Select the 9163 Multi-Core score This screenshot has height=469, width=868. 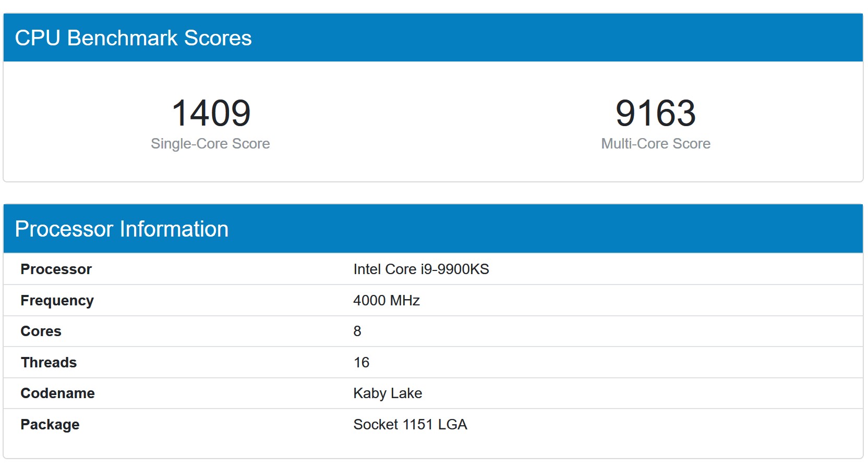click(x=656, y=114)
